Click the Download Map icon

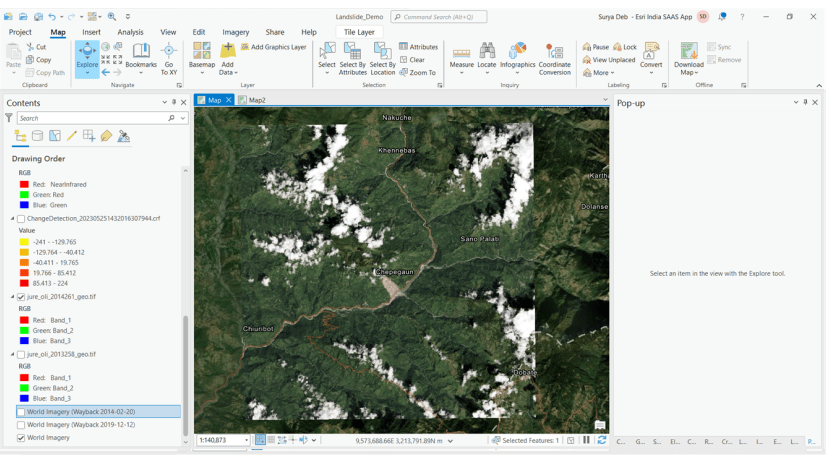click(x=689, y=52)
